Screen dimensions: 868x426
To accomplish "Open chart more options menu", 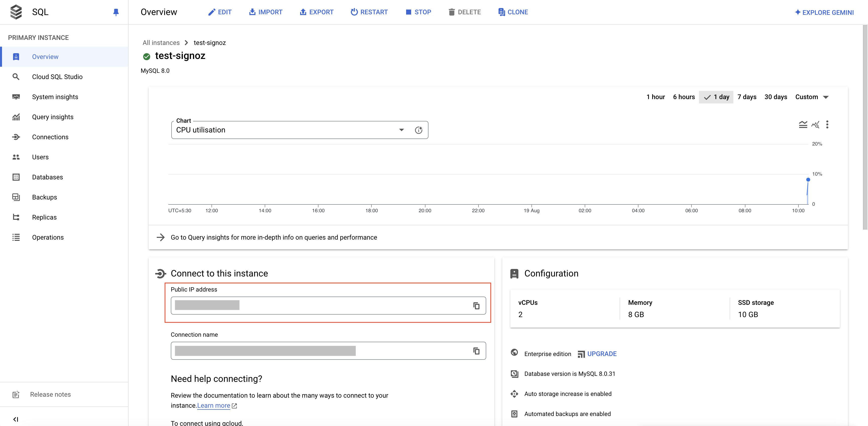I will (x=827, y=124).
